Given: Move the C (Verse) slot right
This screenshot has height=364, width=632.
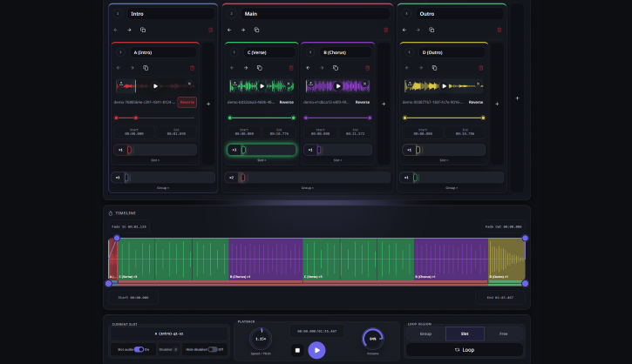Looking at the screenshot, I should point(246,68).
